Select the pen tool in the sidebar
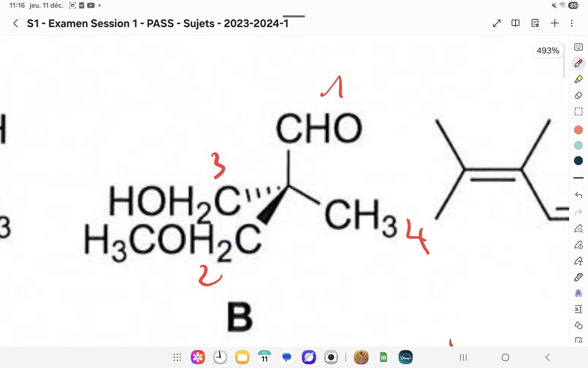This screenshot has width=588, height=368. coord(578,63)
